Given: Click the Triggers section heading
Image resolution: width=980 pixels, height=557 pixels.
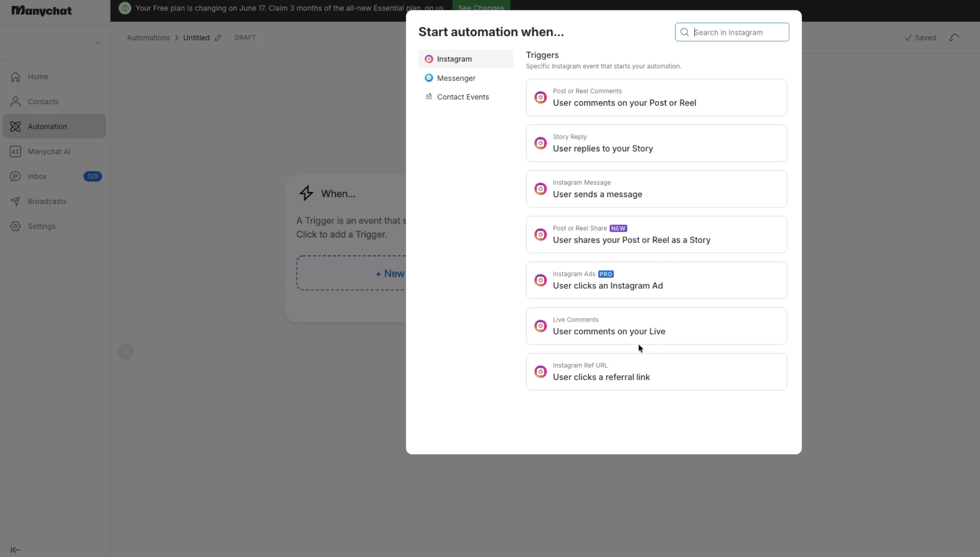Looking at the screenshot, I should click(x=542, y=55).
